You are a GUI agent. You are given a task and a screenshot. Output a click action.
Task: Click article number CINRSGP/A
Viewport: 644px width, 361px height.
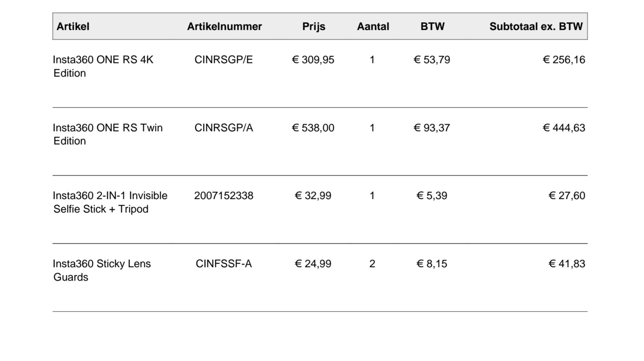(223, 128)
